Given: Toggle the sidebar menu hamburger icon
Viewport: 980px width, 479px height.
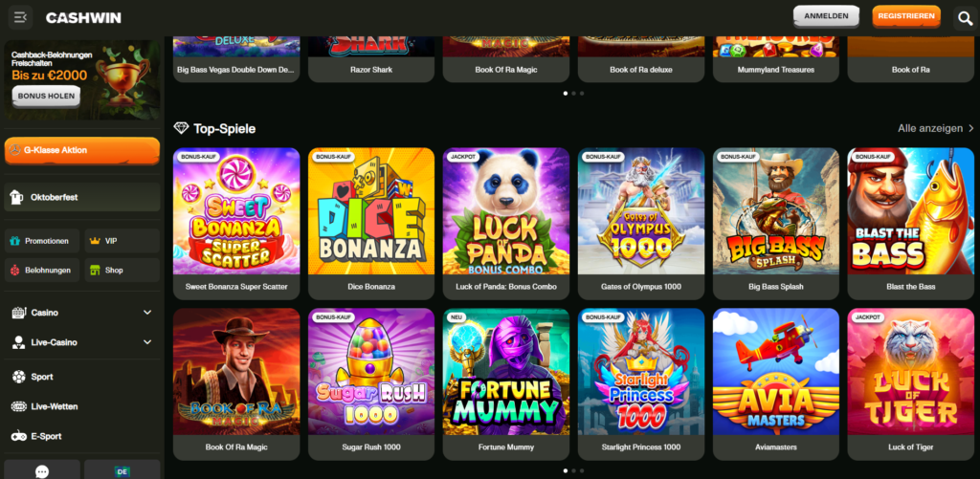Looking at the screenshot, I should [x=21, y=17].
